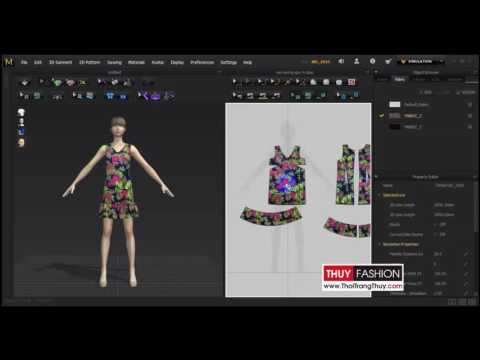Click icon at right of Default Fabric row
The height and width of the screenshot is (360, 480).
coord(470,105)
